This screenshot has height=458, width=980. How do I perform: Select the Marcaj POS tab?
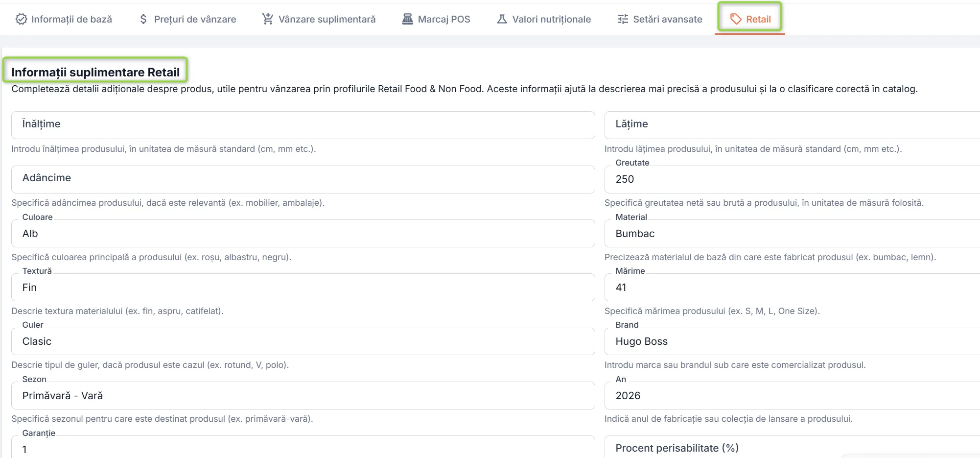click(436, 19)
